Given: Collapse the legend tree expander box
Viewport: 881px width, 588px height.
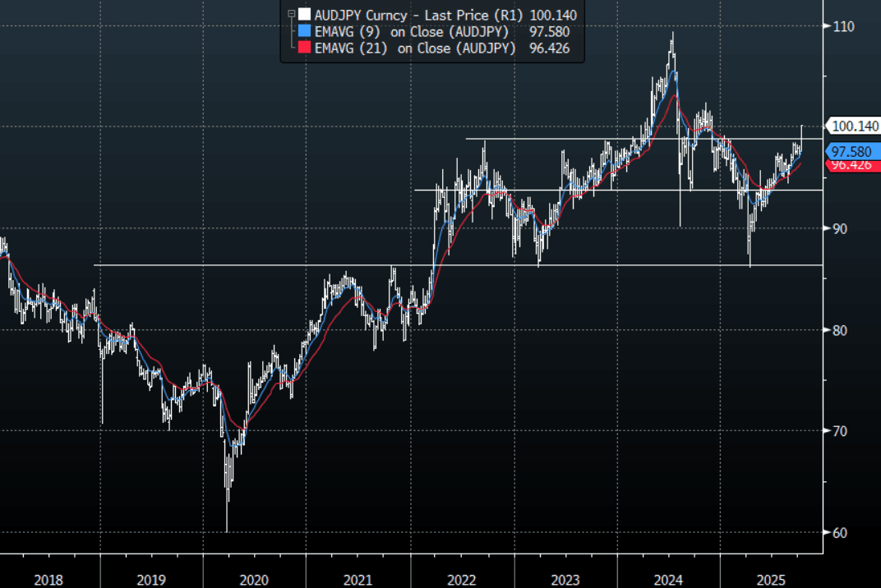Looking at the screenshot, I should [290, 13].
